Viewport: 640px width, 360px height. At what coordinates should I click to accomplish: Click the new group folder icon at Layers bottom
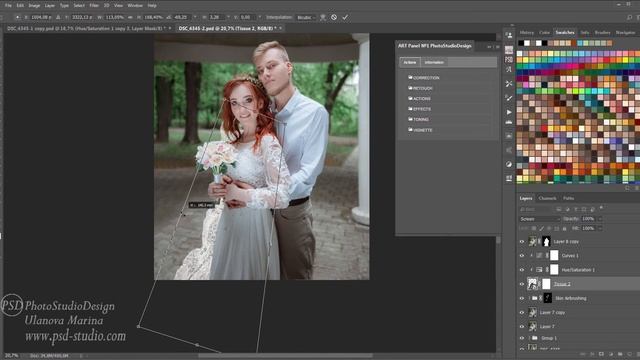point(620,354)
